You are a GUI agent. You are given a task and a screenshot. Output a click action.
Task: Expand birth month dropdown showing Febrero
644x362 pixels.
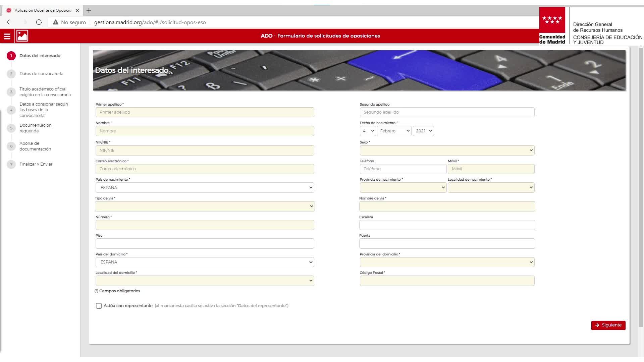(x=394, y=131)
